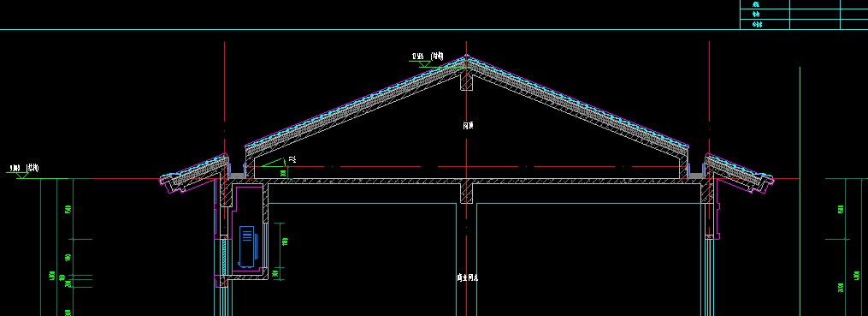Click the bottom row label in the title block
This screenshot has height=316, width=868.
coord(757,24)
